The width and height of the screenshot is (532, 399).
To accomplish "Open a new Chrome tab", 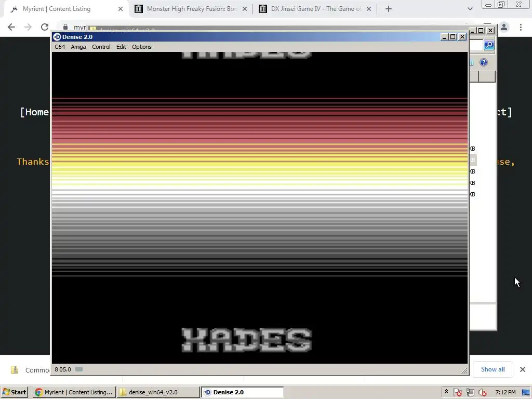I will (x=389, y=9).
